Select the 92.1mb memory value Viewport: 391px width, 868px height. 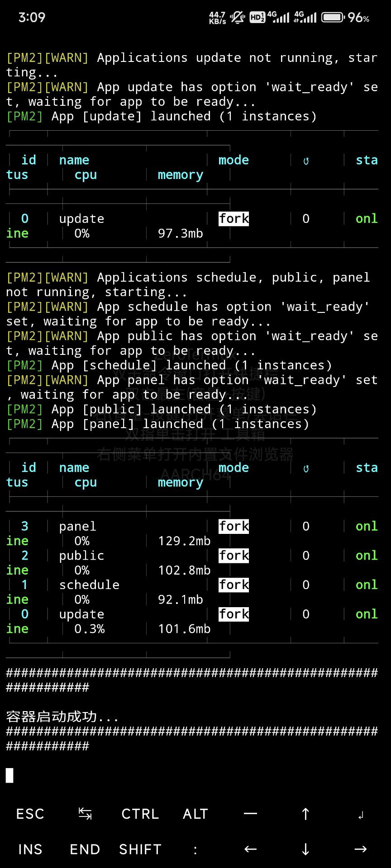(181, 599)
